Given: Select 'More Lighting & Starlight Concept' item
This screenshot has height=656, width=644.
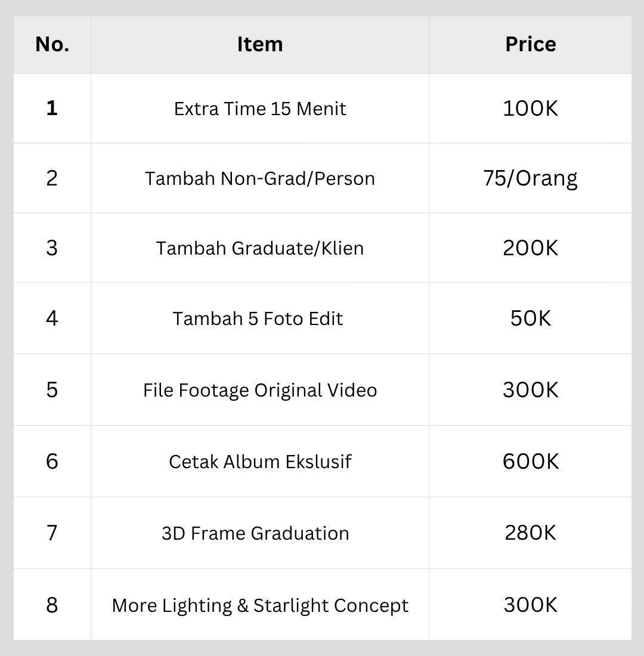Looking at the screenshot, I should click(260, 605).
